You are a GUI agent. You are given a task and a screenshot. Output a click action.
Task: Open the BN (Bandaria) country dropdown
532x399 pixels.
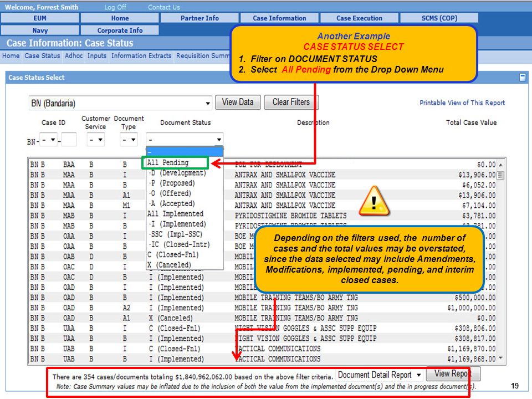pyautogui.click(x=120, y=103)
